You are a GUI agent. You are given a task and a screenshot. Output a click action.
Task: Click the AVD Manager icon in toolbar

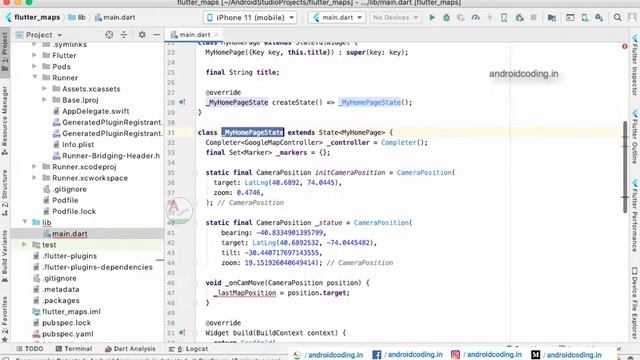point(584,18)
